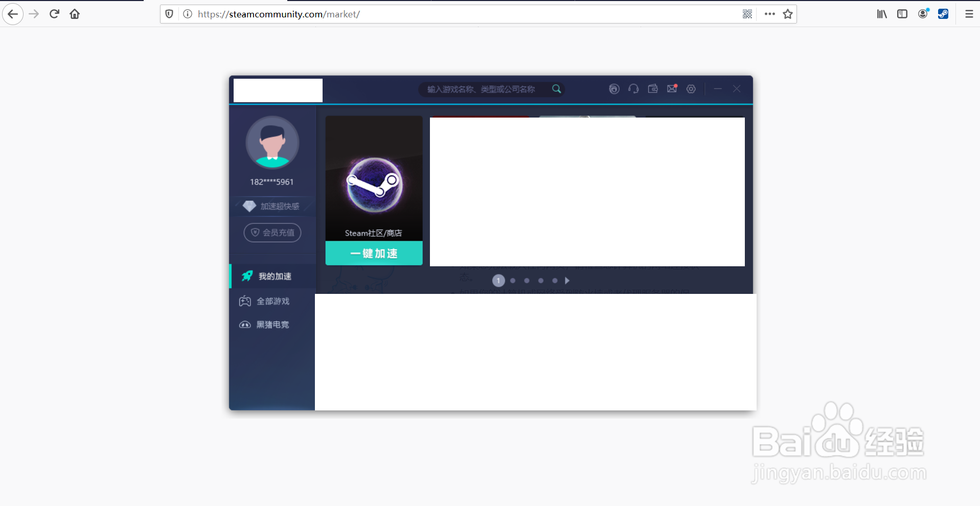Viewport: 980px width, 506px height.
Task: Select the fifth pagination dot
Action: point(555,281)
